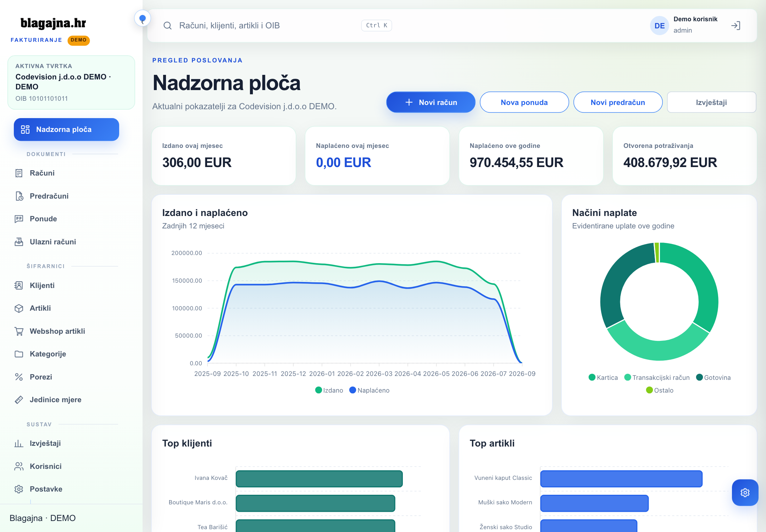The image size is (766, 532).
Task: Click the 408.679,92 EUR open receivables value
Action: coord(670,162)
